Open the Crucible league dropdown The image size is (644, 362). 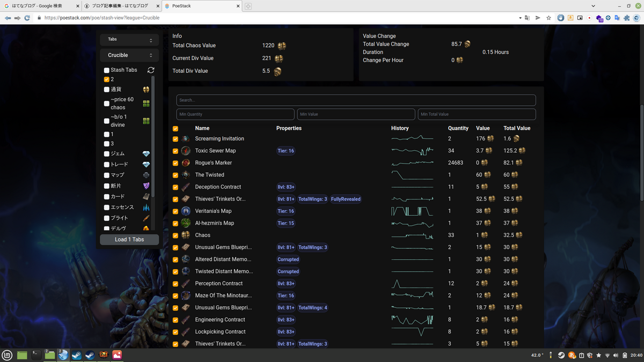pyautogui.click(x=129, y=55)
